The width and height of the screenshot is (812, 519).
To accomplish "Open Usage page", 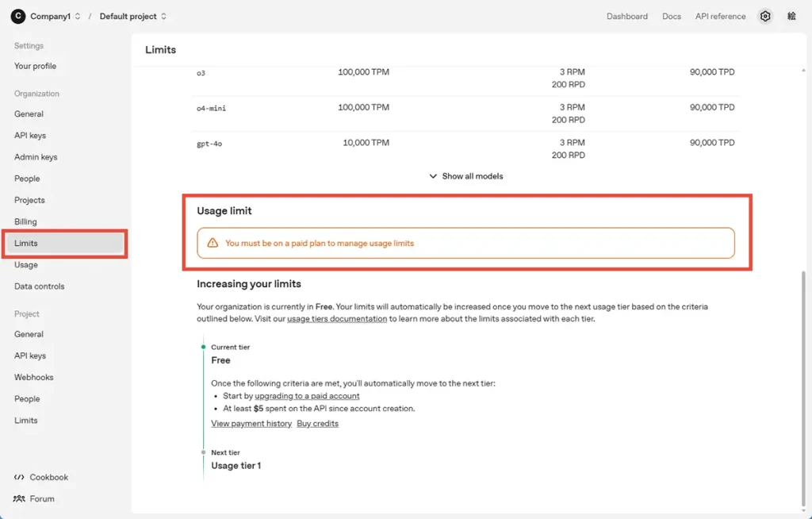I will pyautogui.click(x=26, y=265).
